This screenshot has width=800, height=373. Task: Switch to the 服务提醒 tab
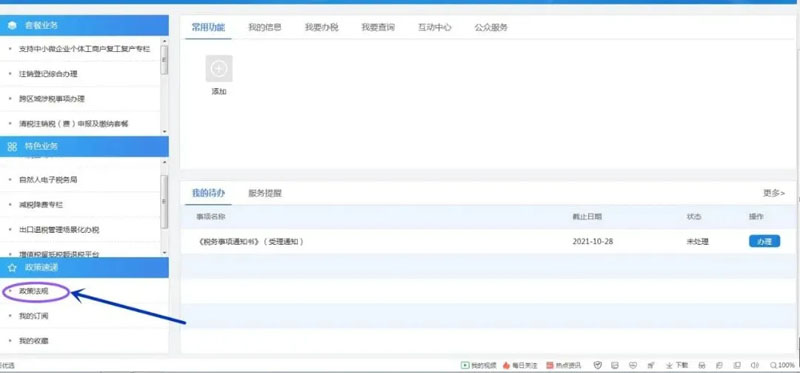tap(265, 193)
